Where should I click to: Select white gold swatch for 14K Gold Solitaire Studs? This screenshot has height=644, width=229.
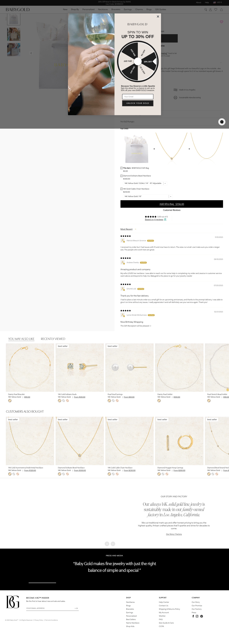click(64, 401)
